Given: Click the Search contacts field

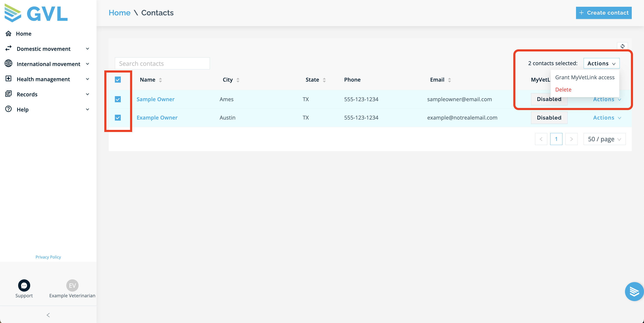Looking at the screenshot, I should [162, 63].
